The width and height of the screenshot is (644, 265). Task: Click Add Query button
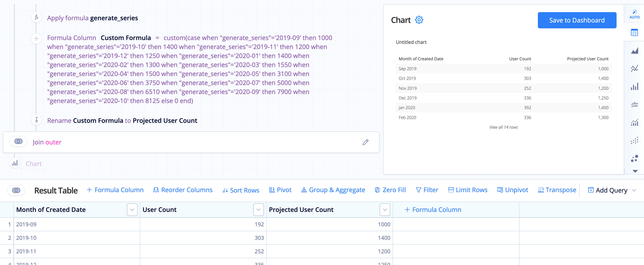(608, 190)
